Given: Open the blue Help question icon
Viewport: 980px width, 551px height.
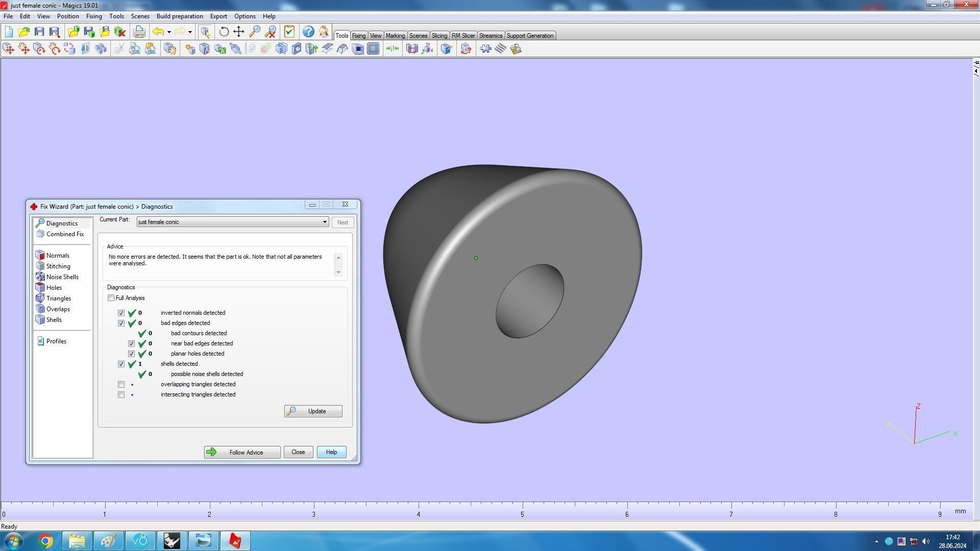Looking at the screenshot, I should coord(308,32).
